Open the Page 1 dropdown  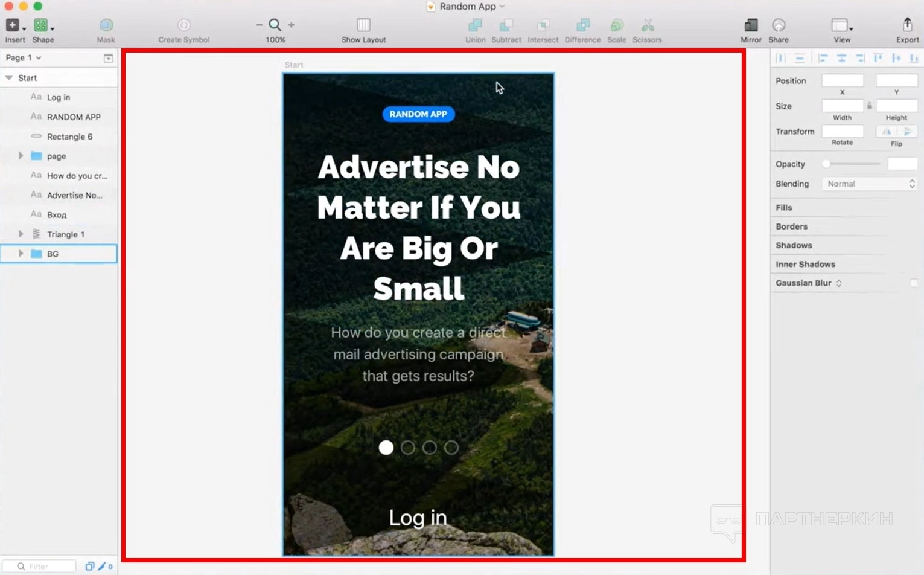click(x=24, y=58)
